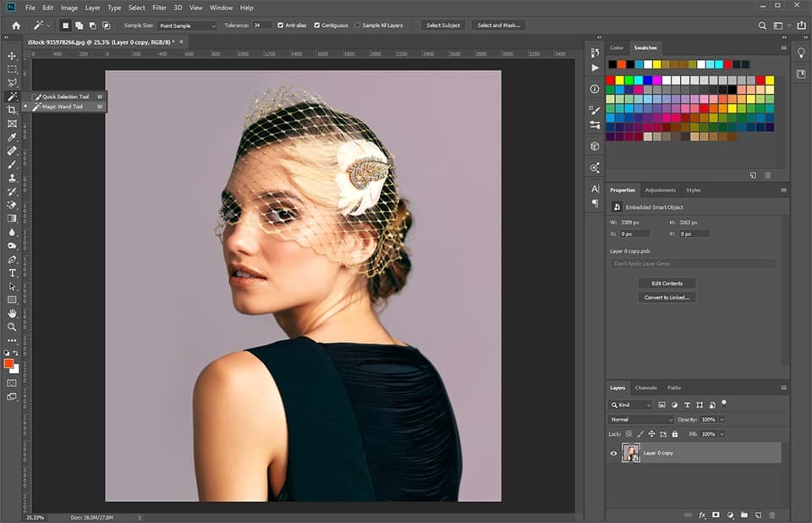Open the blend mode dropdown showing Normal
Image resolution: width=812 pixels, height=523 pixels.
click(x=639, y=419)
